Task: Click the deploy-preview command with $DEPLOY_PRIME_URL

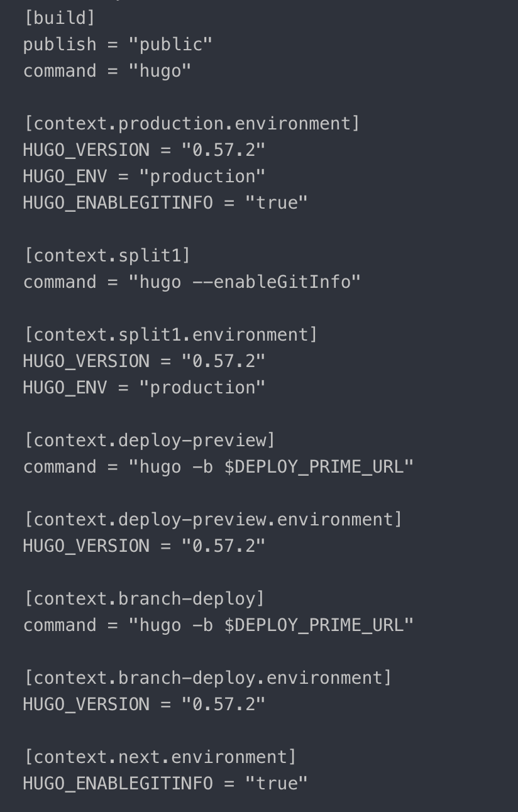Action: [218, 466]
